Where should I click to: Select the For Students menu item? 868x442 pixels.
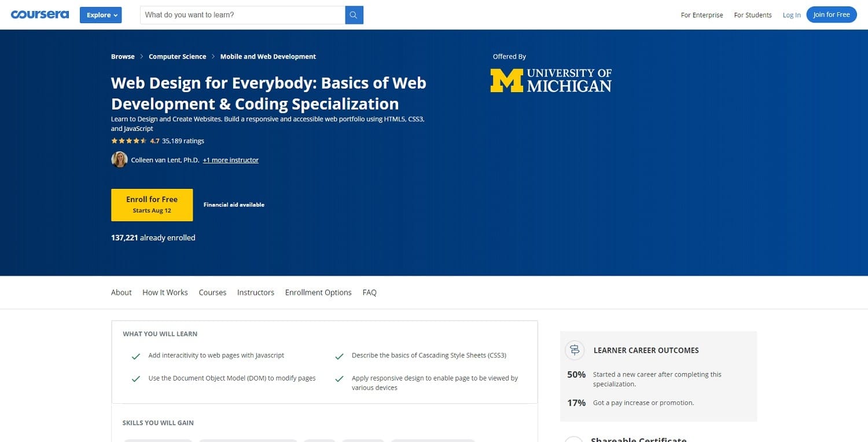(752, 15)
